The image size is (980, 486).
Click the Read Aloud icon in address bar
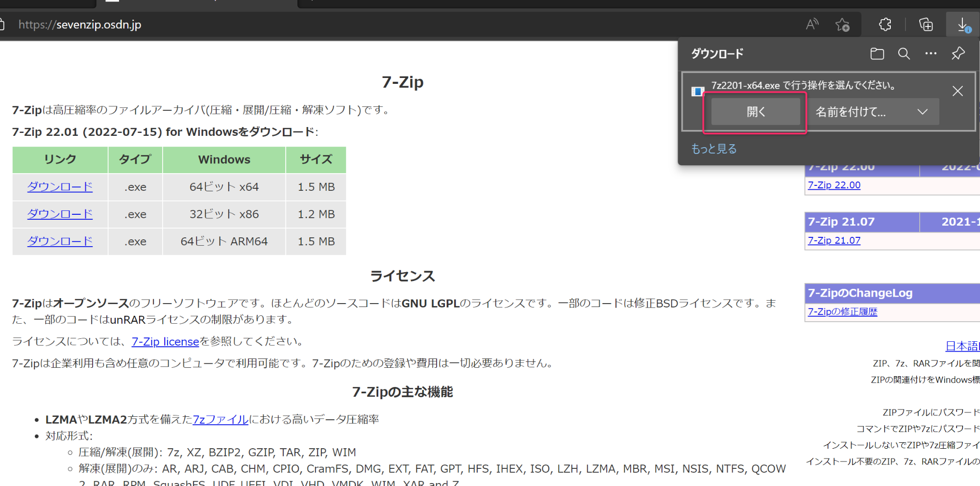(812, 25)
